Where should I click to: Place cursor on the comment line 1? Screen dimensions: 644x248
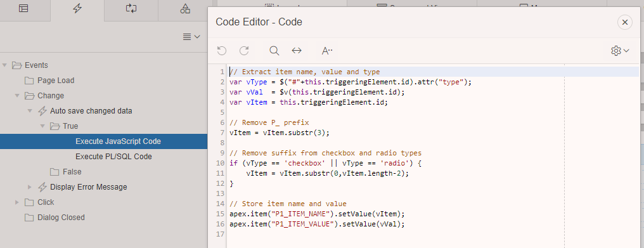(304, 72)
